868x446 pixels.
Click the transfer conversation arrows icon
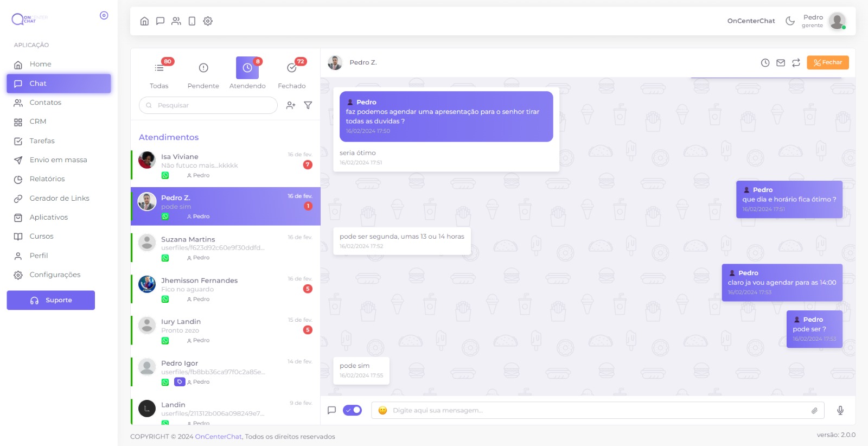tap(796, 63)
